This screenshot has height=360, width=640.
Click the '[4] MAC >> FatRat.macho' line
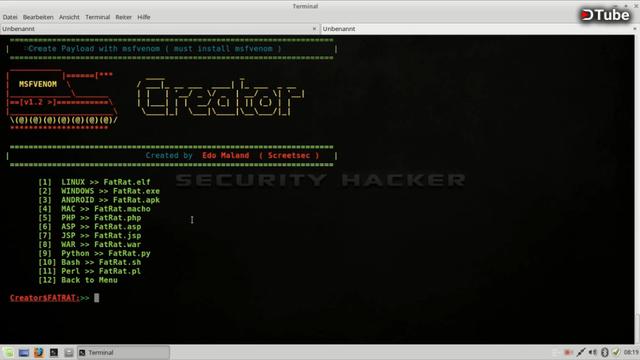tap(94, 209)
